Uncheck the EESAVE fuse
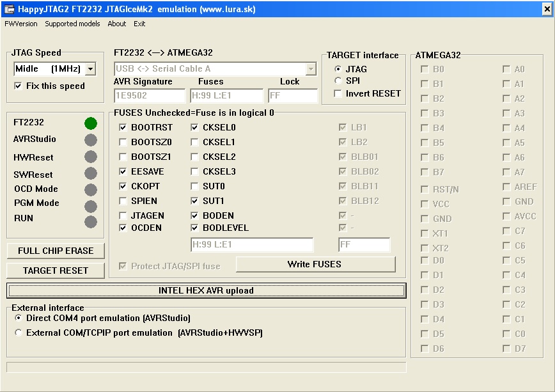The width and height of the screenshot is (555, 392). [x=123, y=172]
